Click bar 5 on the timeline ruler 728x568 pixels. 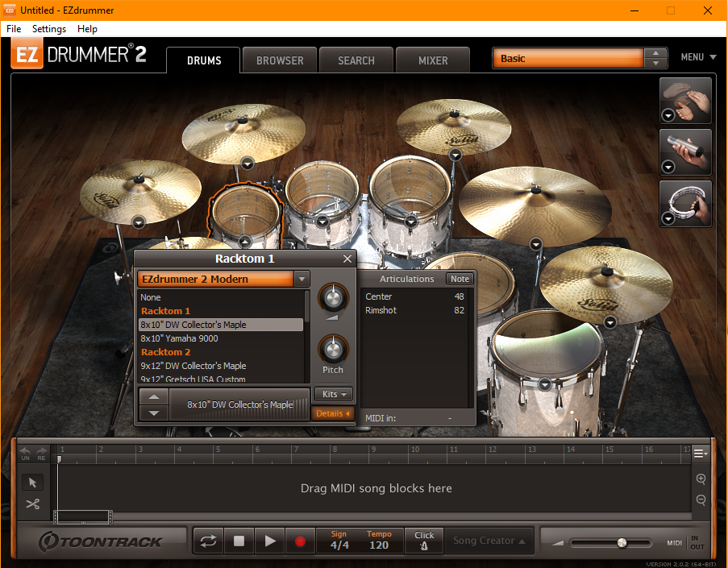click(x=218, y=450)
